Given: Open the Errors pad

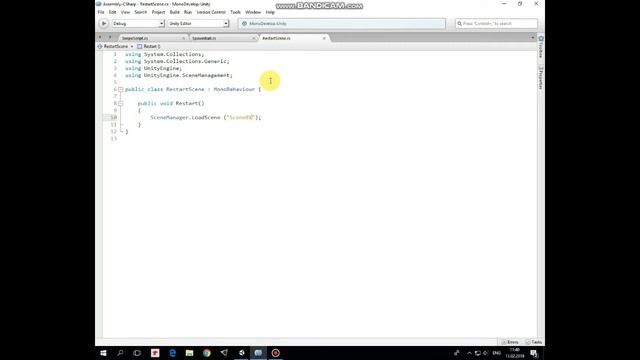Looking at the screenshot, I should [x=510, y=342].
